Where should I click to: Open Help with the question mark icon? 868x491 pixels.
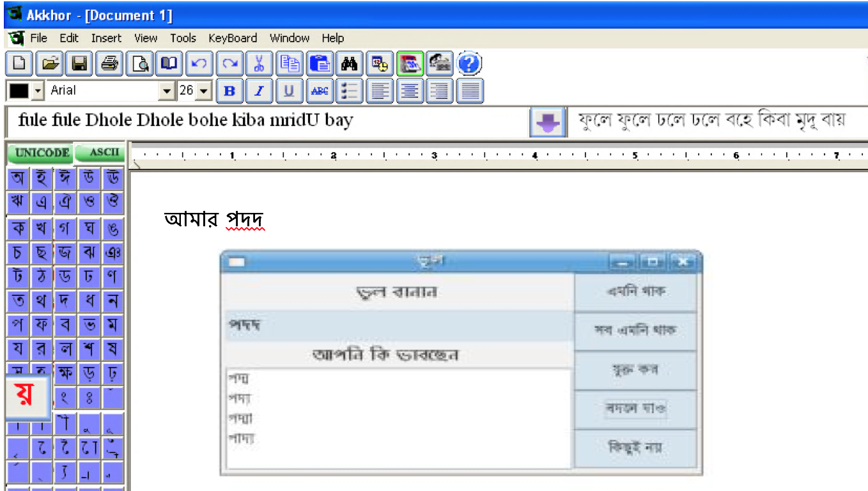[469, 64]
